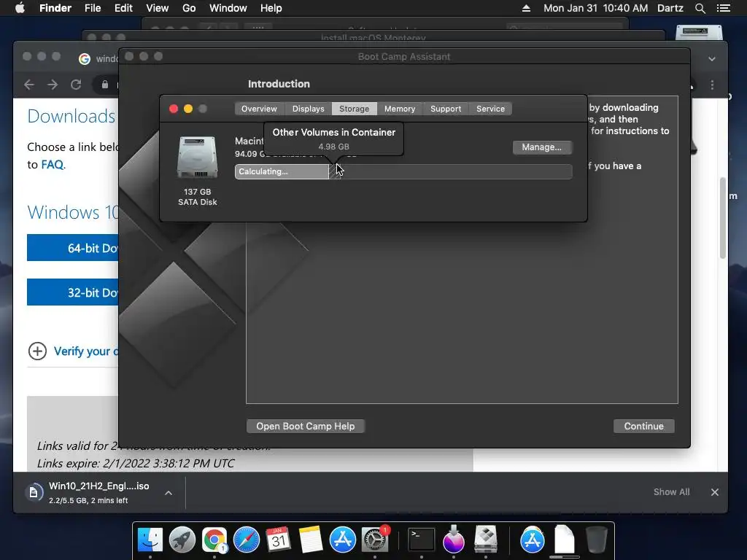Open the App Store folder icon beside Trash

click(x=532, y=540)
